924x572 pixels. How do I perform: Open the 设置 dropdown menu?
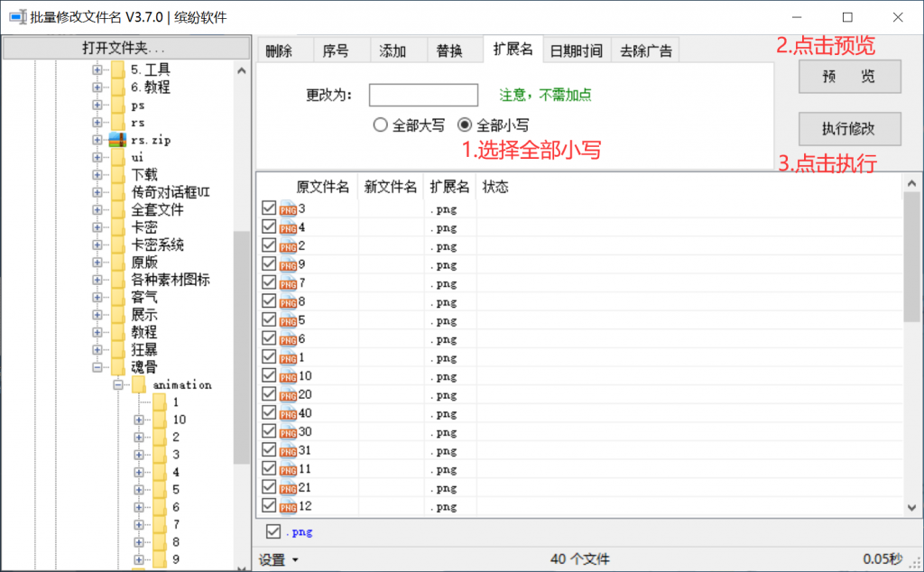(279, 559)
